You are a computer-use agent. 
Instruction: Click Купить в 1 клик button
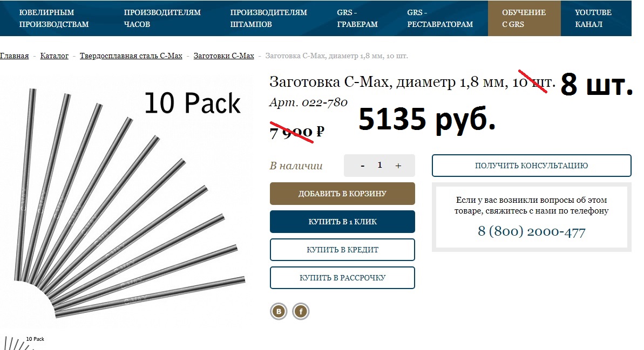click(343, 222)
